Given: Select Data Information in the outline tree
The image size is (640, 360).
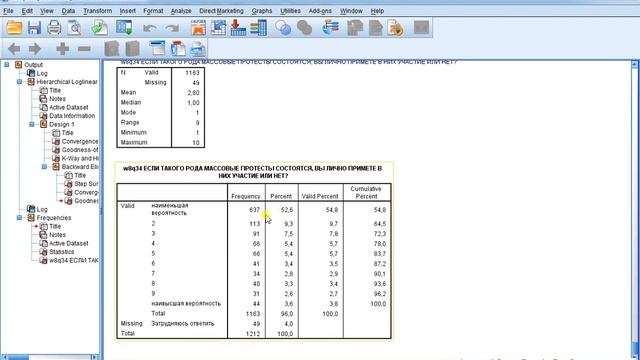Looking at the screenshot, I should [72, 116].
